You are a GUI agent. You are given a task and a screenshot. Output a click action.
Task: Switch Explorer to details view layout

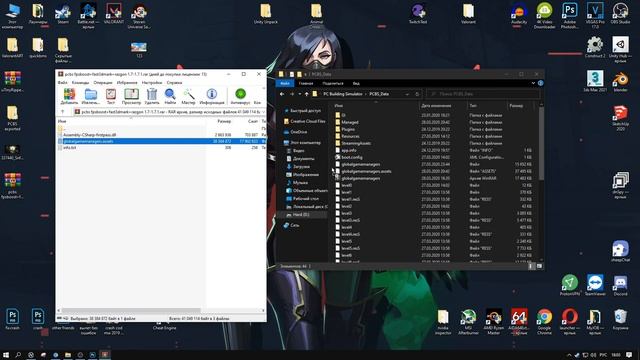pyautogui.click(x=531, y=266)
